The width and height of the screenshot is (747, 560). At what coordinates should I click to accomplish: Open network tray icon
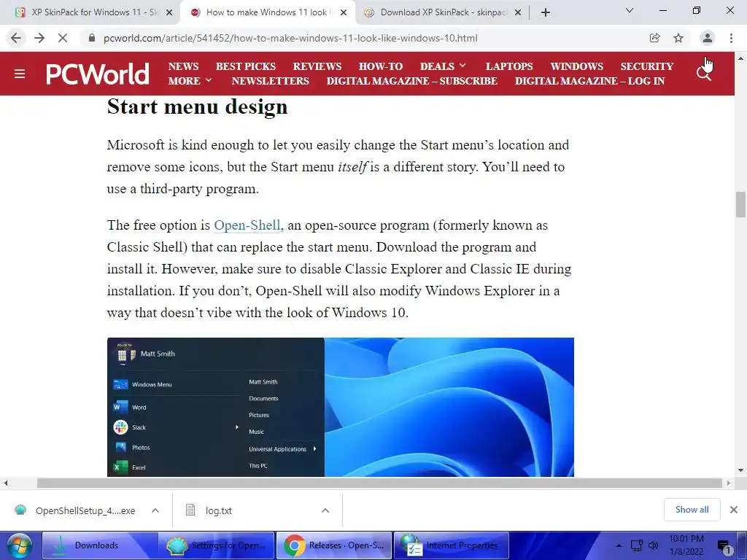(x=636, y=545)
